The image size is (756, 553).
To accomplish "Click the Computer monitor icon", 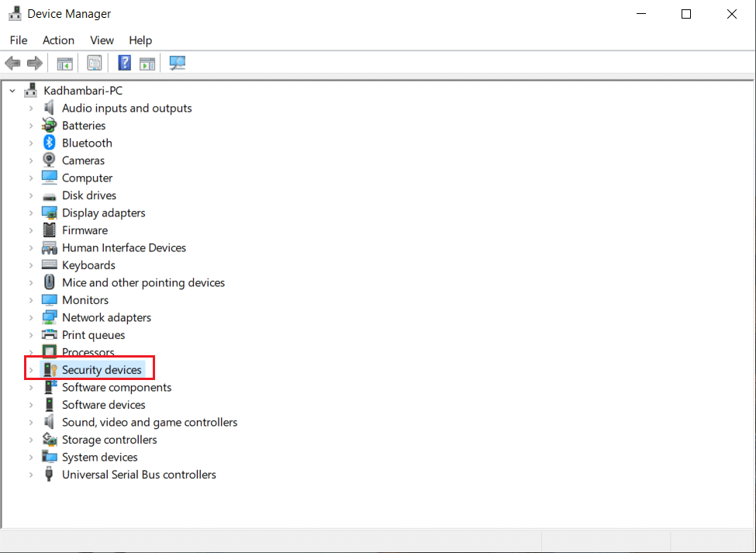I will tap(49, 178).
